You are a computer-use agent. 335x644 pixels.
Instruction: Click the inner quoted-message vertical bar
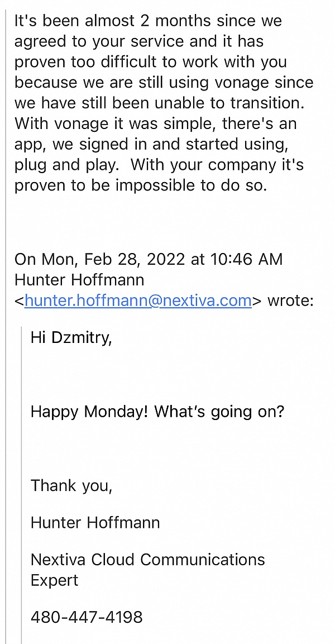[x=21, y=480]
